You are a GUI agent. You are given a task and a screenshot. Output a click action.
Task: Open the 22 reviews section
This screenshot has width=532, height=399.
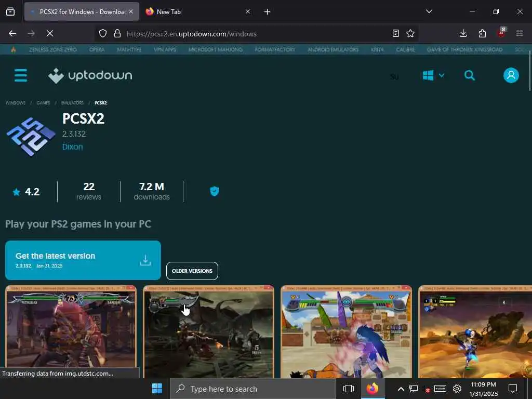88,191
